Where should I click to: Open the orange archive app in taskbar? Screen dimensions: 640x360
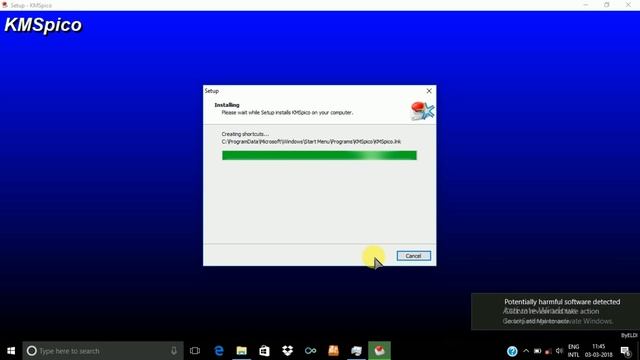click(x=333, y=351)
